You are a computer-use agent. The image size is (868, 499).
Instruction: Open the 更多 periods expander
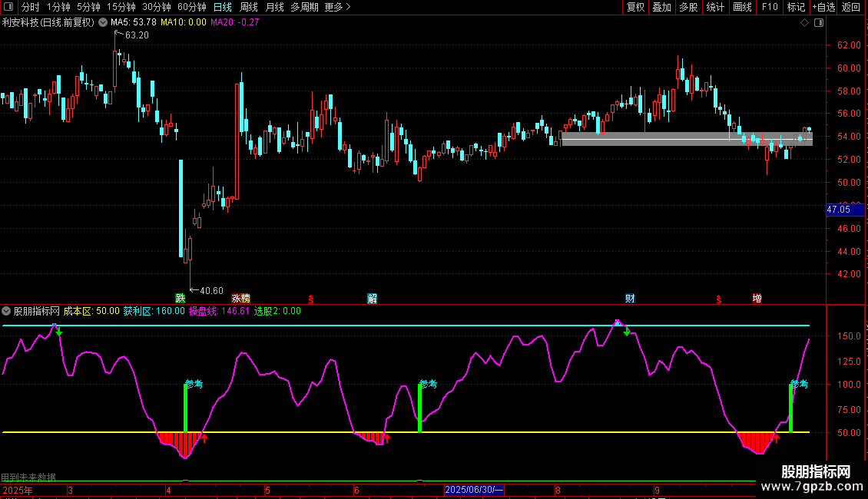click(337, 7)
